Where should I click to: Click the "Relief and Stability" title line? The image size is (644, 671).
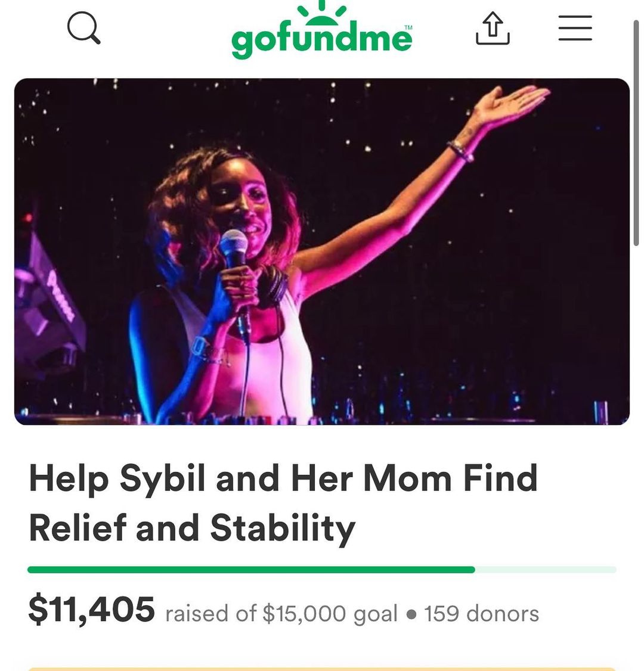click(x=192, y=529)
